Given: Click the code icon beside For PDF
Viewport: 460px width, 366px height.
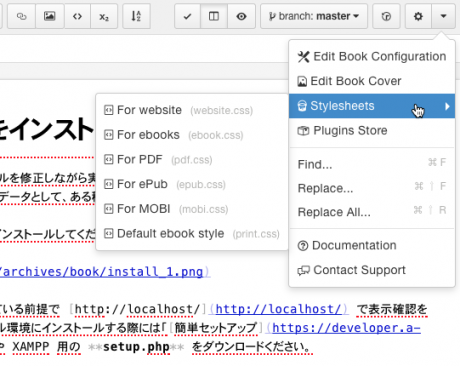Looking at the screenshot, I should click(x=109, y=159).
